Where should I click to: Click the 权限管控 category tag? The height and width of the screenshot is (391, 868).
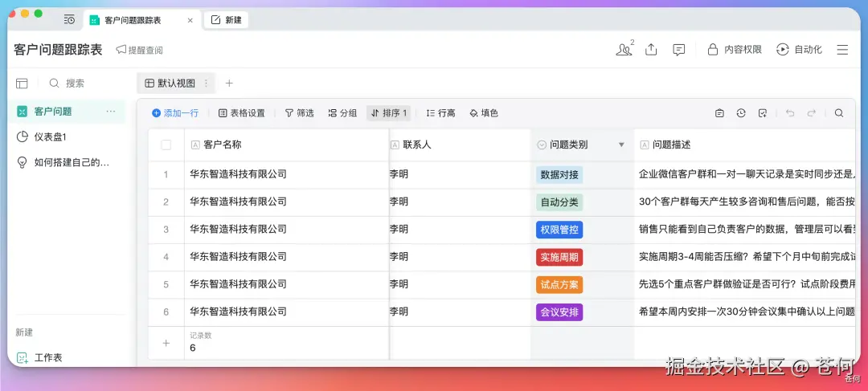559,230
